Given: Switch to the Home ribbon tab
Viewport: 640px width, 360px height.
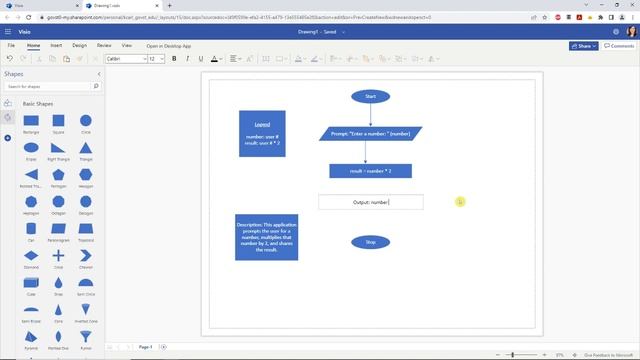Looking at the screenshot, I should click(33, 46).
